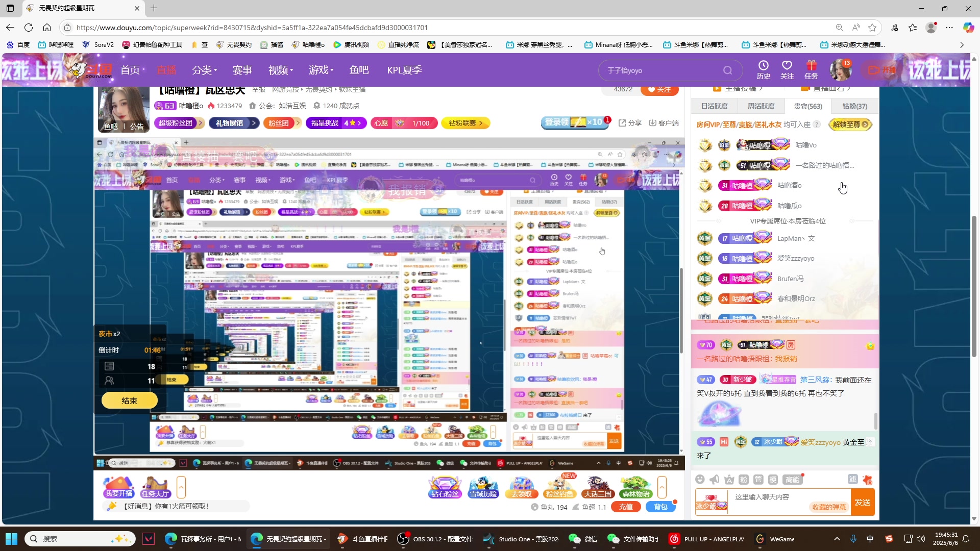980x551 pixels.
Task: Click the 粉 fan danmaku icon
Action: pyautogui.click(x=744, y=479)
